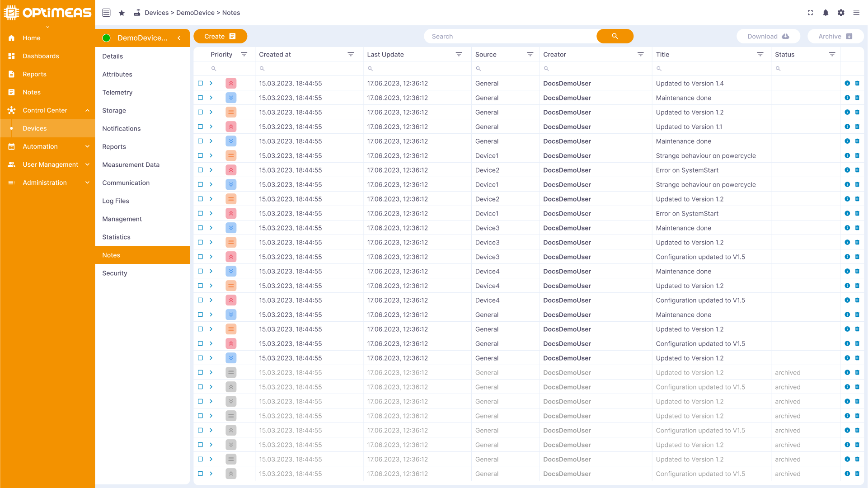Screen dimensions: 868x488
Task: Open the Telemetry section
Action: coord(142,92)
